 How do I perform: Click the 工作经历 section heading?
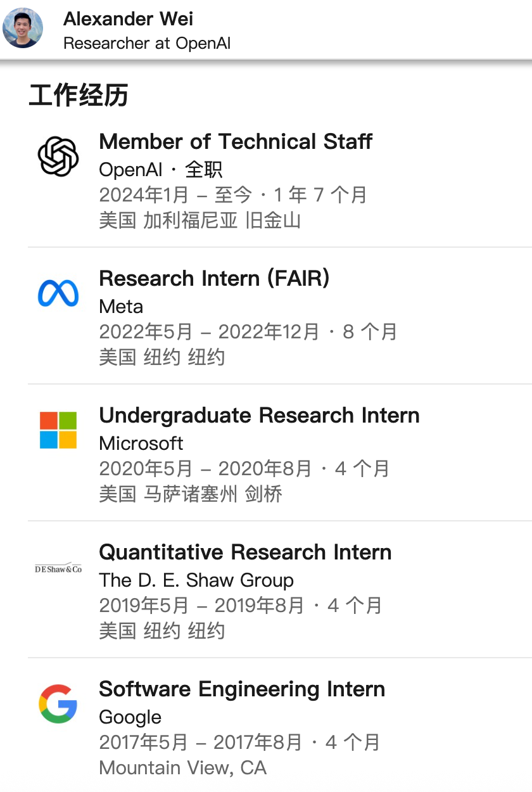coord(79,96)
